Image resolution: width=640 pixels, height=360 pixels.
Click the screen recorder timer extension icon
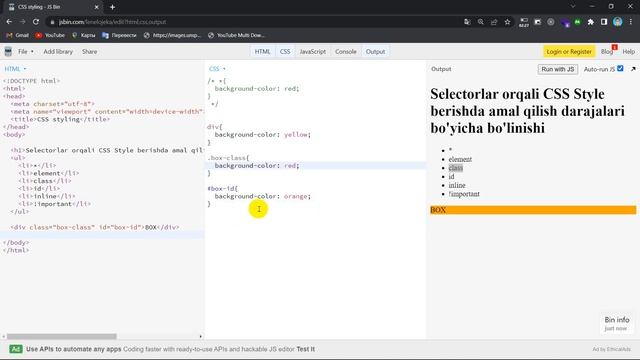coord(524,22)
